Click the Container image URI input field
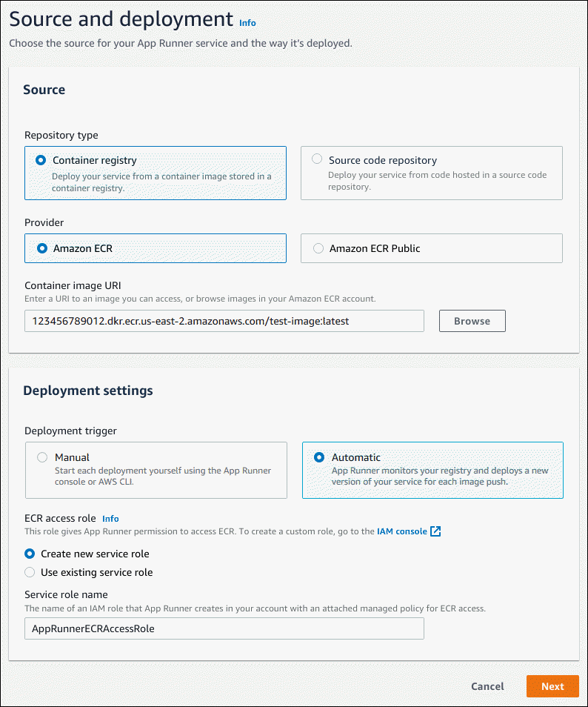Image resolution: width=588 pixels, height=707 pixels. click(x=224, y=321)
